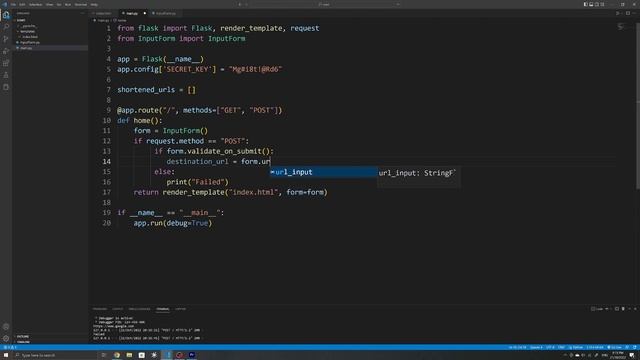
Task: Open the Windows notification center icon
Action: pos(632,355)
